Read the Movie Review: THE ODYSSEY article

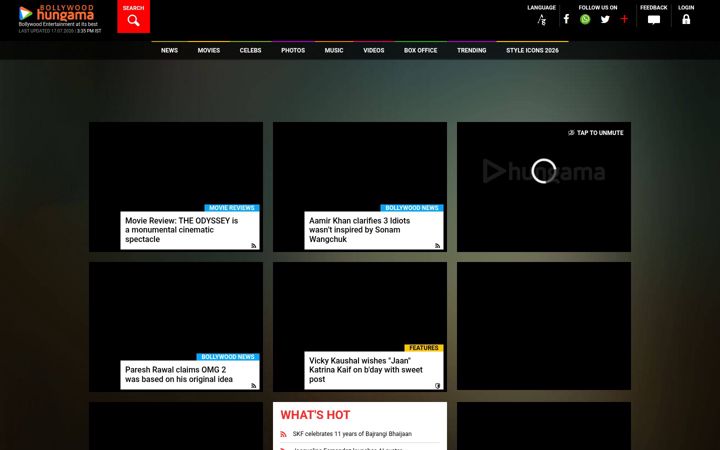coord(181,230)
